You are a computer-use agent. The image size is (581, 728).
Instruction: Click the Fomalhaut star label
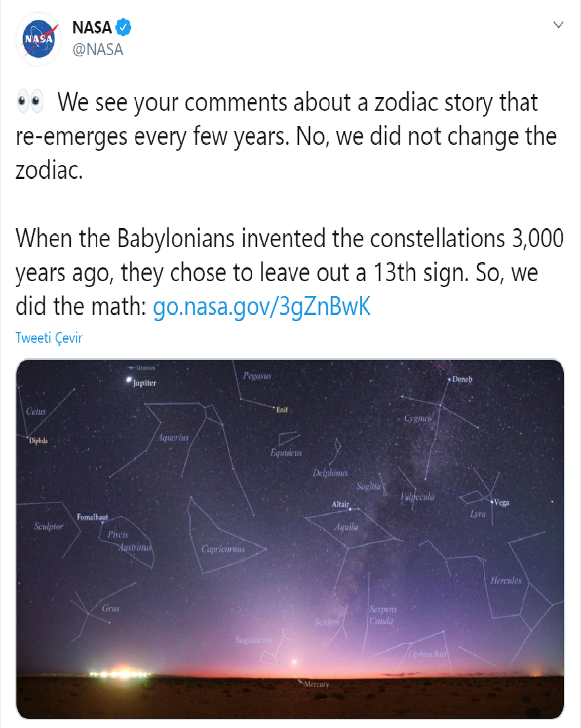pyautogui.click(x=92, y=518)
